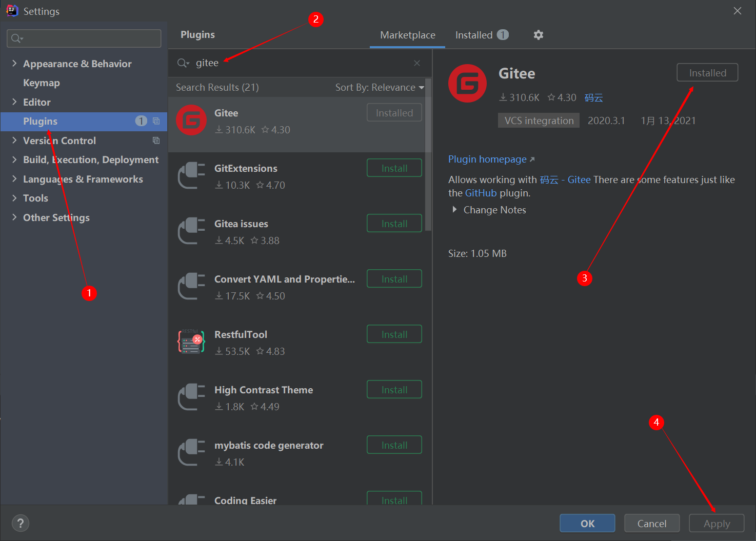Expand the Version Control node

tap(14, 140)
